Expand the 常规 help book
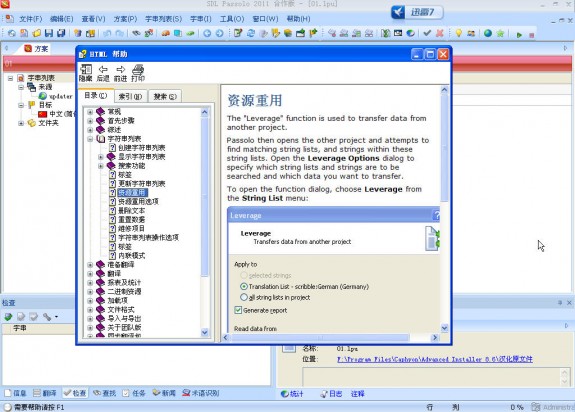This screenshot has width=575, height=412. (x=90, y=111)
